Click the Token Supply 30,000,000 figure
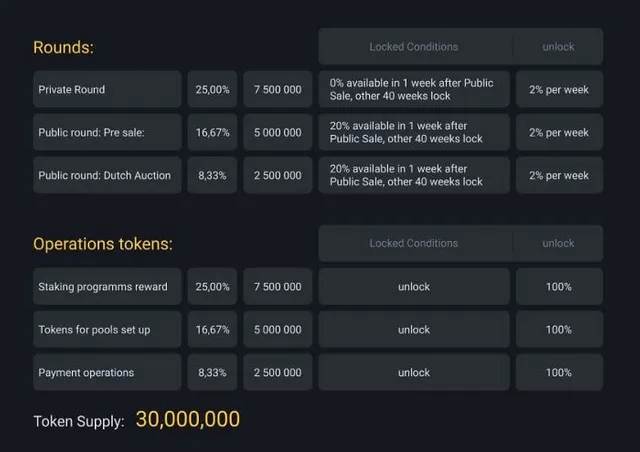The image size is (640, 452). point(188,419)
